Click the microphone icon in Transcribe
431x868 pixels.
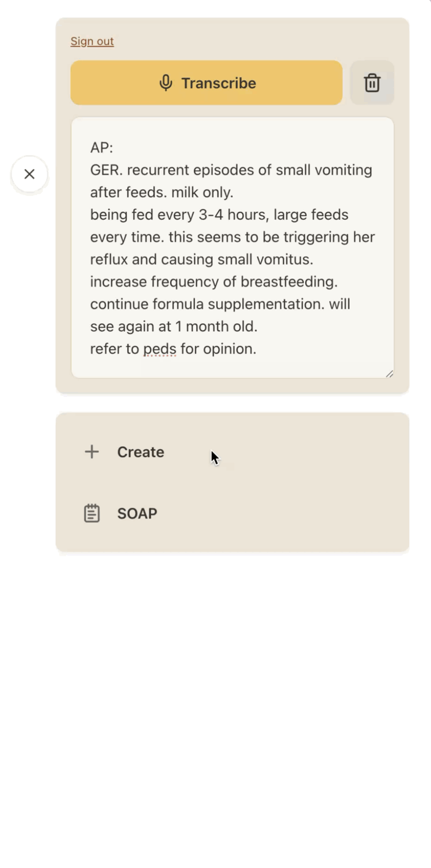(166, 83)
